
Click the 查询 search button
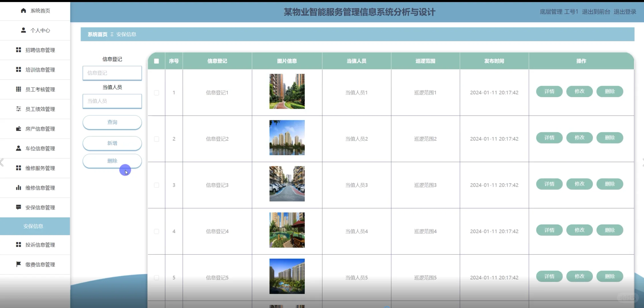point(112,122)
